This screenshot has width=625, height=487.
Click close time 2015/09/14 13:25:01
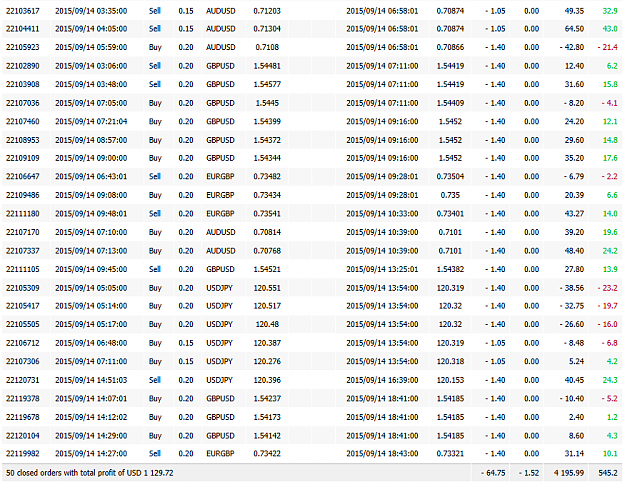(382, 269)
